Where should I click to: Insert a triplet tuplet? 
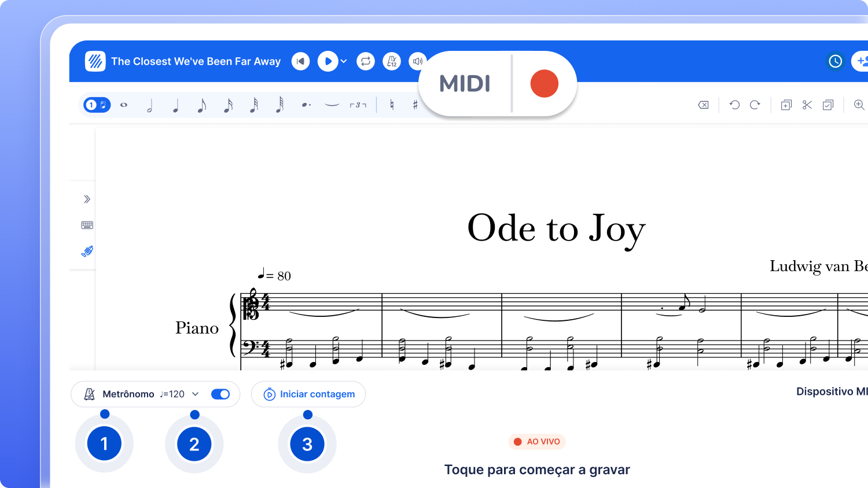point(358,105)
